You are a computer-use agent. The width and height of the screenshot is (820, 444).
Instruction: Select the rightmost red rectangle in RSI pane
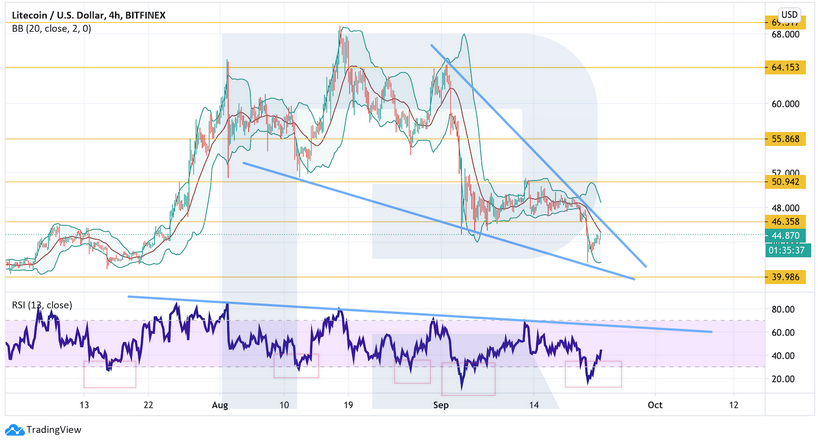pos(593,374)
